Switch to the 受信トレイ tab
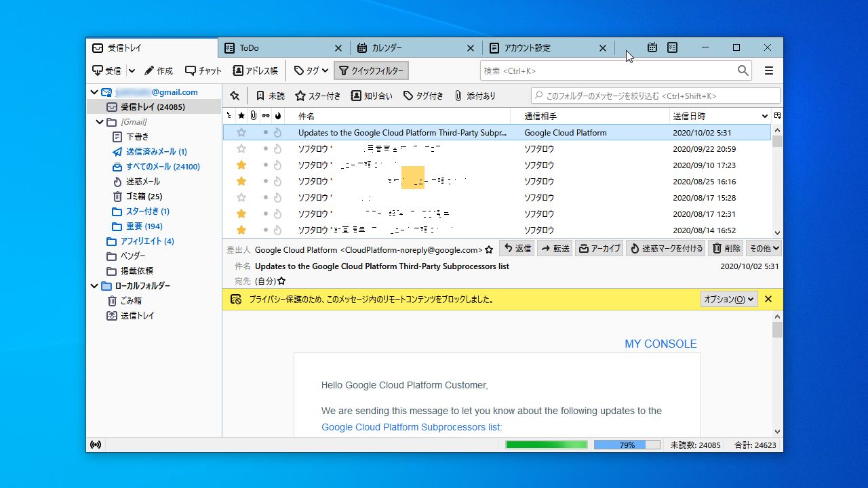 [x=153, y=47]
